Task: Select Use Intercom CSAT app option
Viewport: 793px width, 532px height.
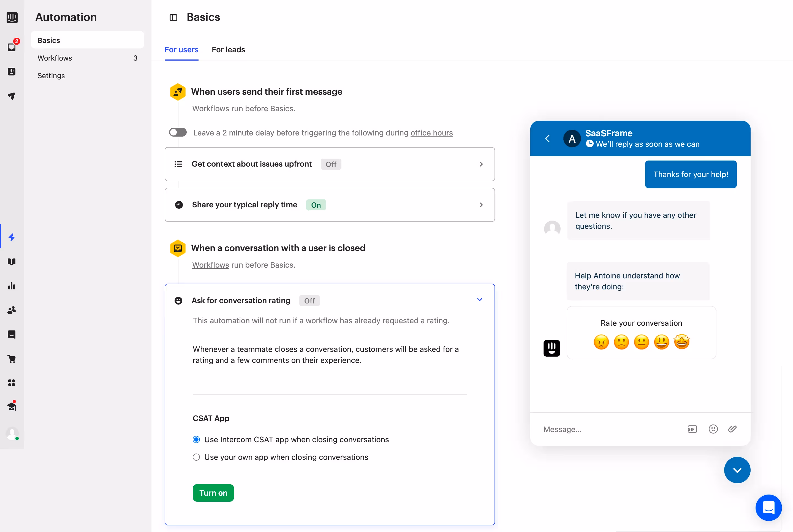Action: pos(196,439)
